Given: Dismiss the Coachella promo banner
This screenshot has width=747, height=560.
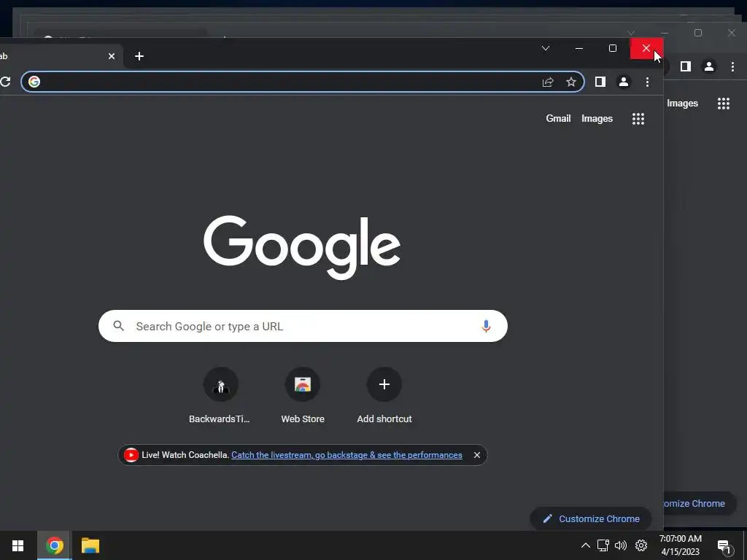Looking at the screenshot, I should click(x=477, y=455).
